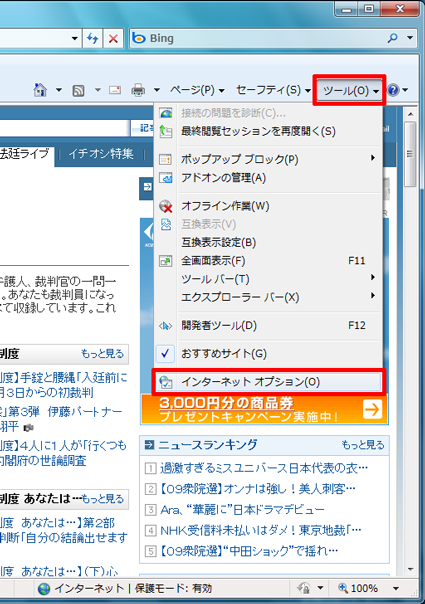The height and width of the screenshot is (604, 425).
Task: Select オフライン作業(W) menu item
Action: [268, 206]
